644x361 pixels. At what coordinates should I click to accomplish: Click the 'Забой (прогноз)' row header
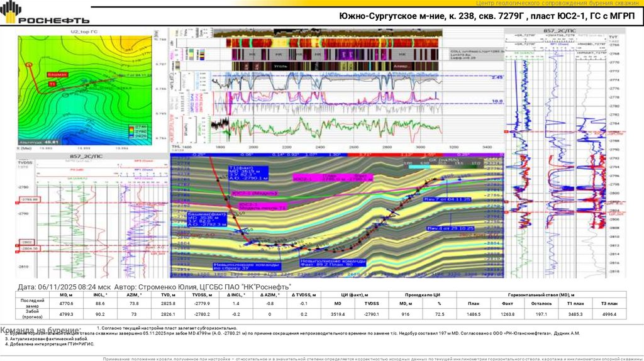tap(32, 314)
